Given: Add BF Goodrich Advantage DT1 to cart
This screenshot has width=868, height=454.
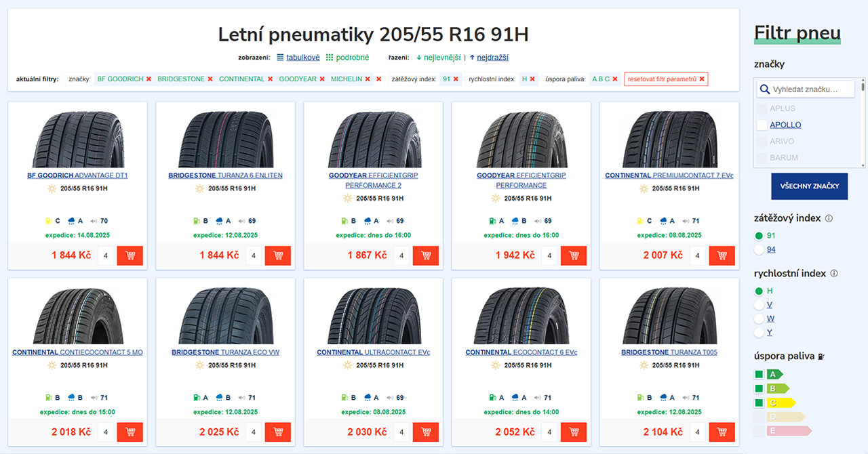Looking at the screenshot, I should [x=130, y=255].
